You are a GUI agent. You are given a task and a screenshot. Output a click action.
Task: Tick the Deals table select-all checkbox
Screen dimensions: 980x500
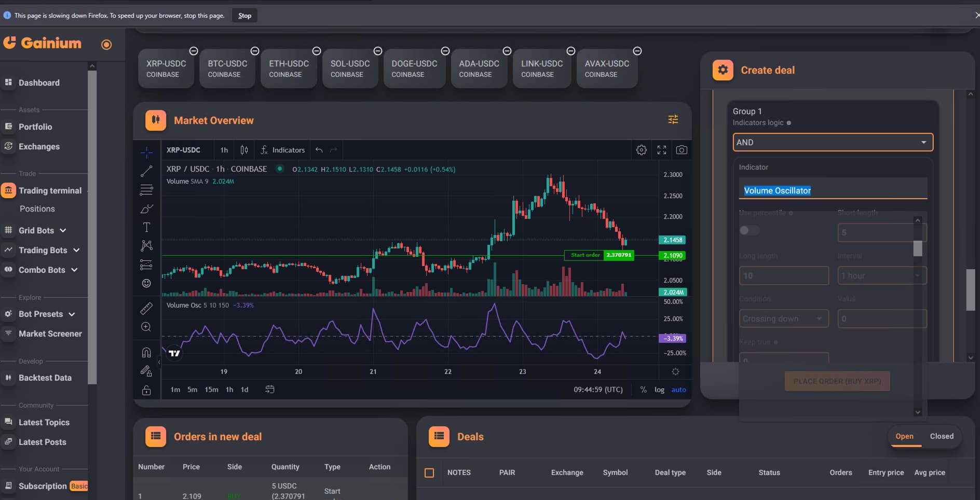(x=429, y=473)
